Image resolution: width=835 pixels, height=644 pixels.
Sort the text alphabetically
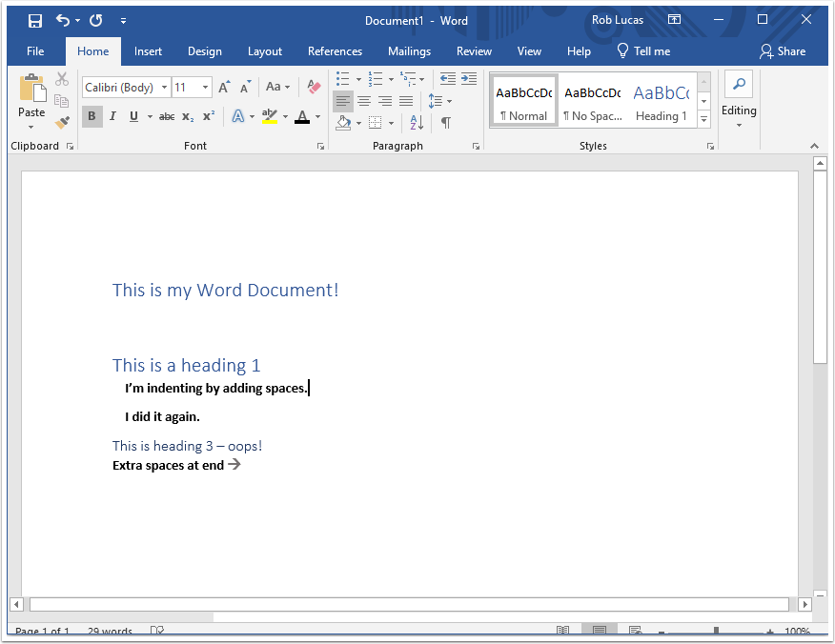(x=417, y=123)
